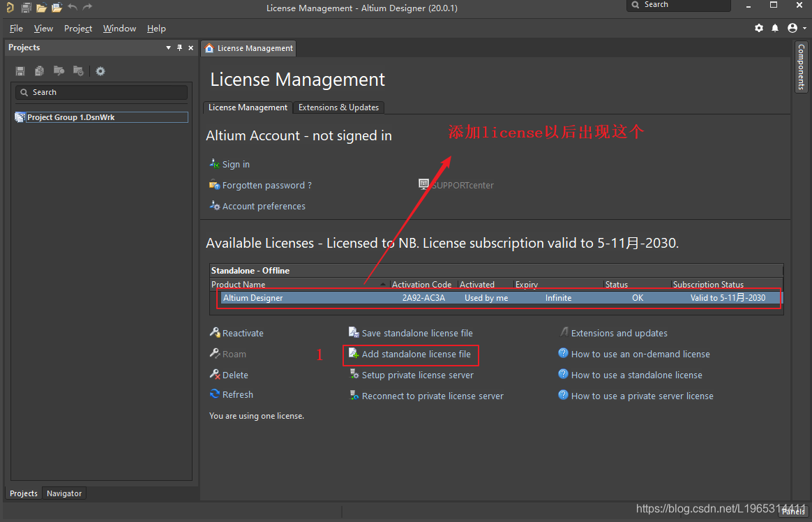This screenshot has height=522, width=812.
Task: Open How to use a standalone license
Action: coord(637,375)
